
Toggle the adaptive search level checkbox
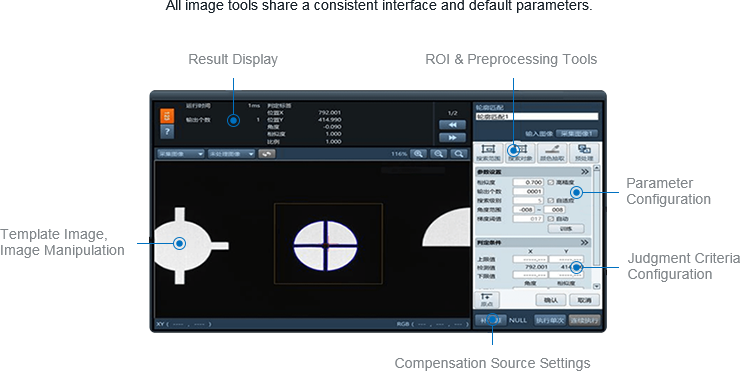(x=551, y=200)
